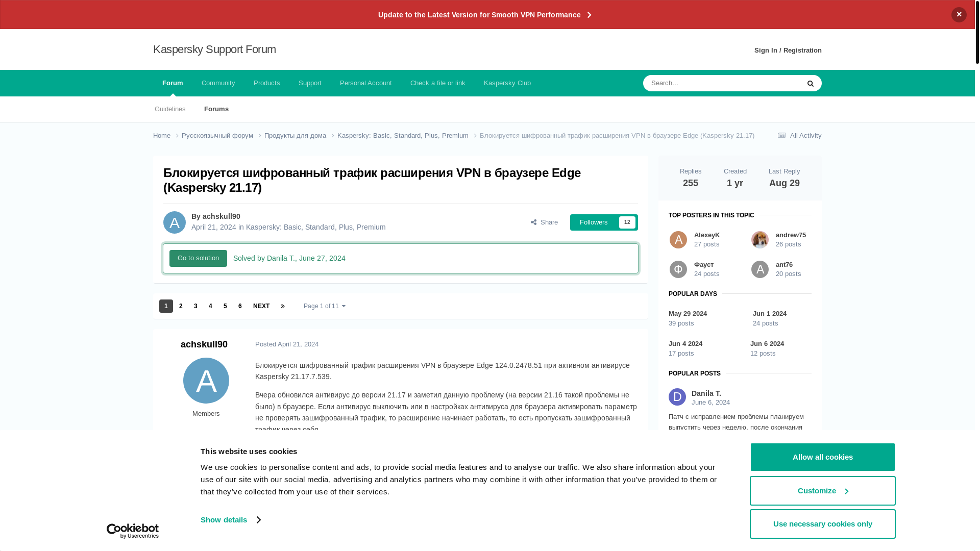The width and height of the screenshot is (980, 551).
Task: Open category link under topic date
Action: [315, 227]
